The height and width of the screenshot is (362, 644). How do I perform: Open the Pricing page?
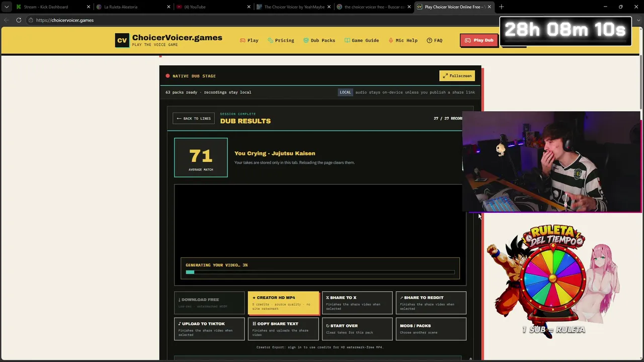[x=281, y=40]
